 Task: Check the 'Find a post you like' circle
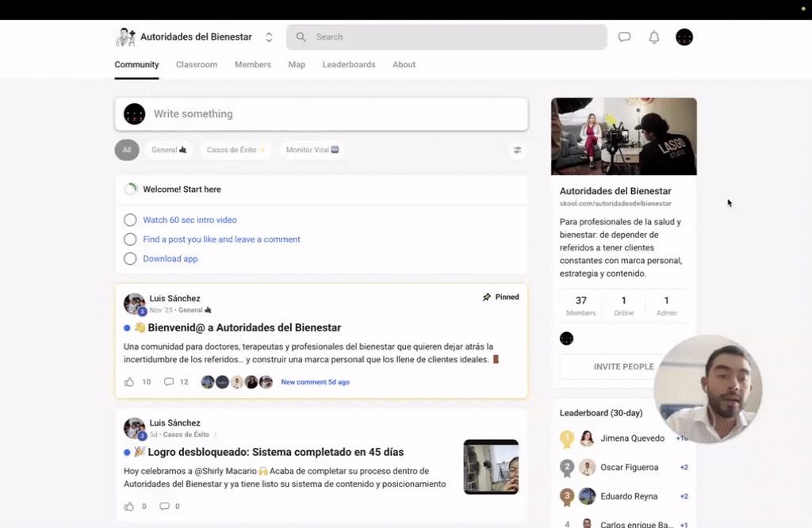coord(129,239)
